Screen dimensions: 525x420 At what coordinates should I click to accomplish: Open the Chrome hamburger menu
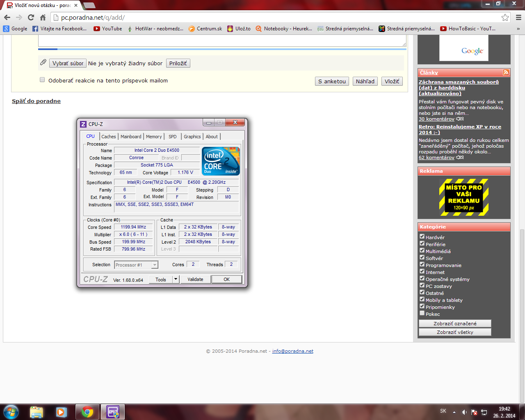click(518, 17)
